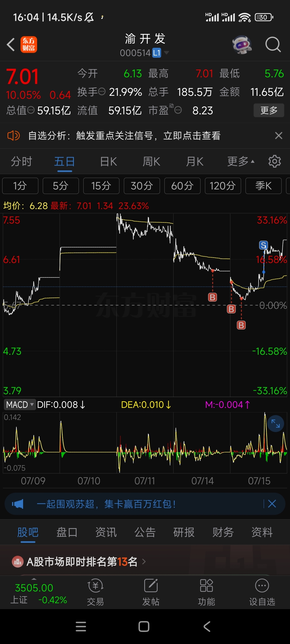Image resolution: width=290 pixels, height=644 pixels.
Task: Expand the 更多 chart period menu
Action: (241, 162)
